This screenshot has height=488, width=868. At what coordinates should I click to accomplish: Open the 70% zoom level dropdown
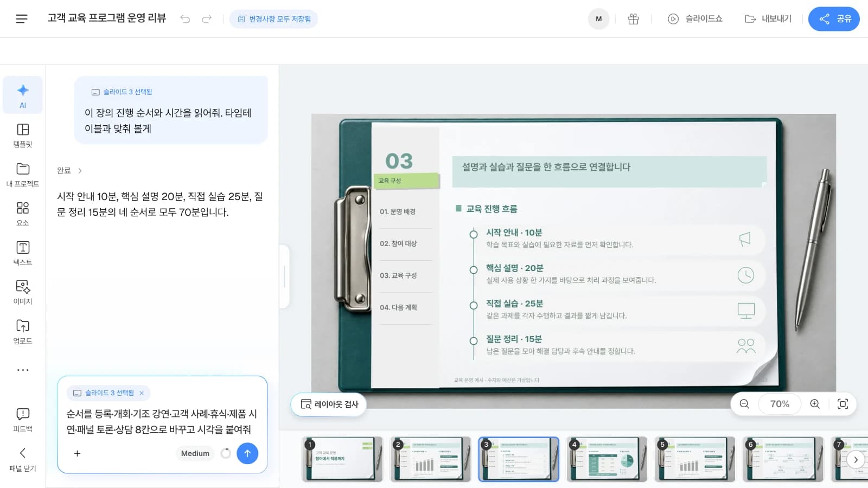click(x=780, y=404)
